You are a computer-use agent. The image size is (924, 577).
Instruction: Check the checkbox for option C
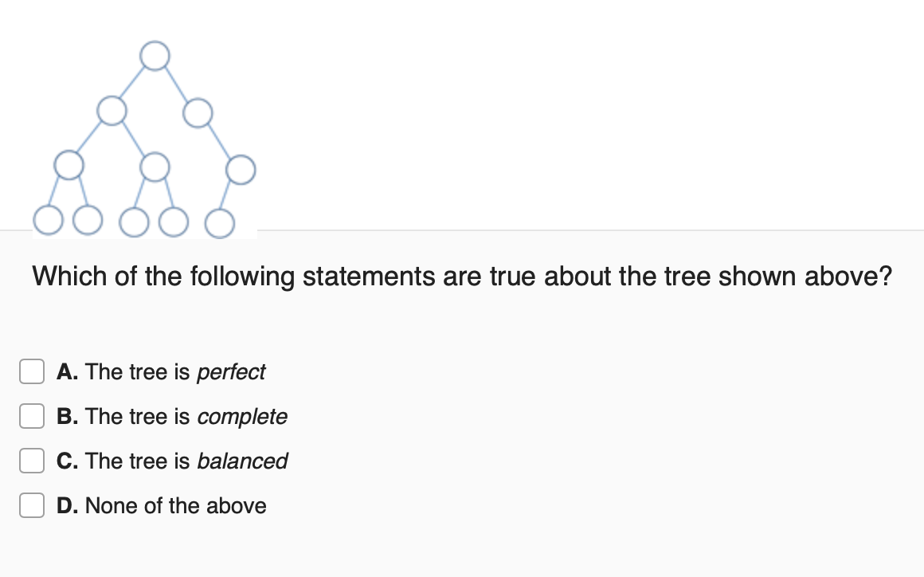tap(31, 461)
